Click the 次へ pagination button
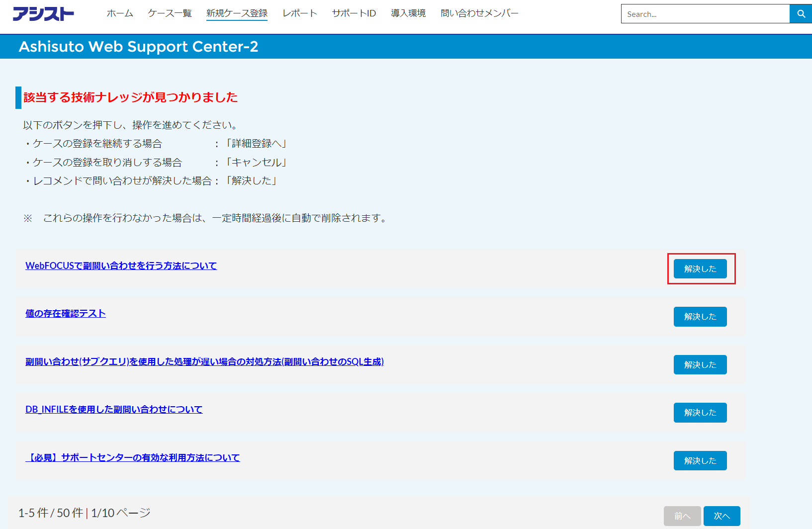812x529 pixels. (x=721, y=516)
